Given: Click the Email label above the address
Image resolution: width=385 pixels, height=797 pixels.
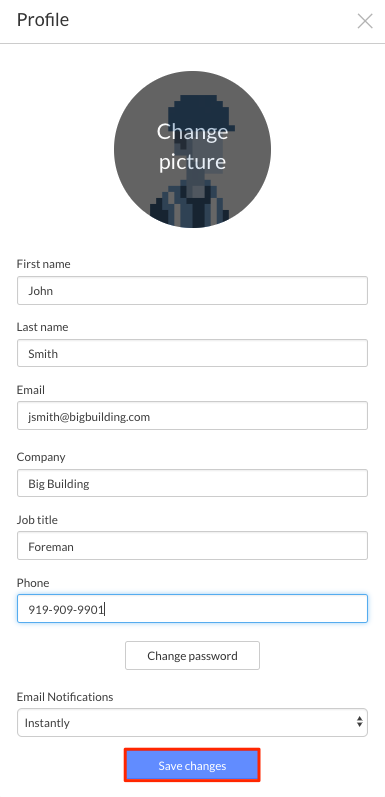Looking at the screenshot, I should pyautogui.click(x=31, y=390).
